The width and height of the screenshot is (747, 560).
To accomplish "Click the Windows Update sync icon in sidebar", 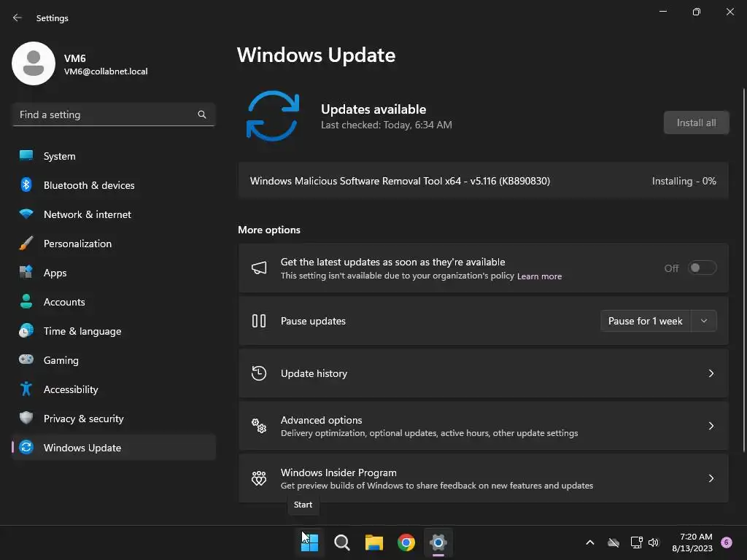I will point(26,447).
